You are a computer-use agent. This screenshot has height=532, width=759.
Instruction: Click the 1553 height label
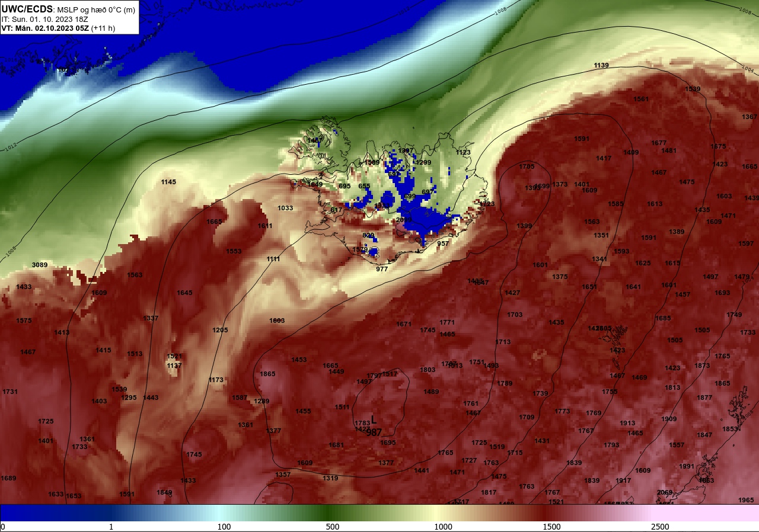(234, 251)
